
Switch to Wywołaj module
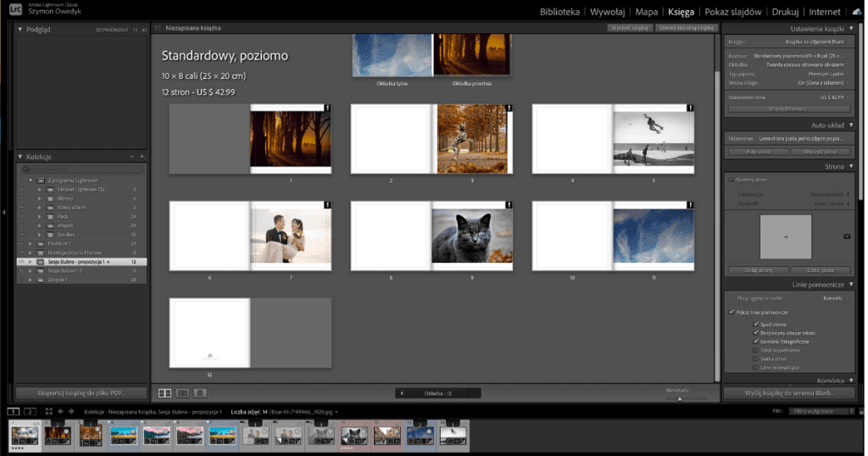click(607, 12)
